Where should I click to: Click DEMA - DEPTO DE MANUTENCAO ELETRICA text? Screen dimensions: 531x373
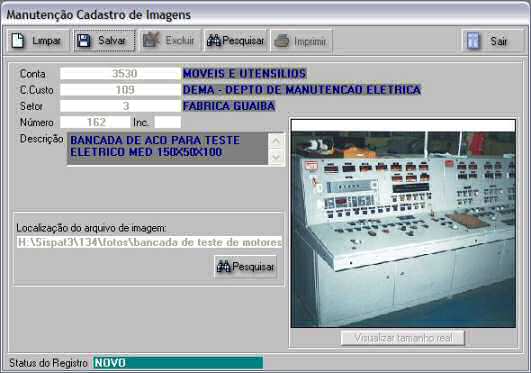click(302, 90)
